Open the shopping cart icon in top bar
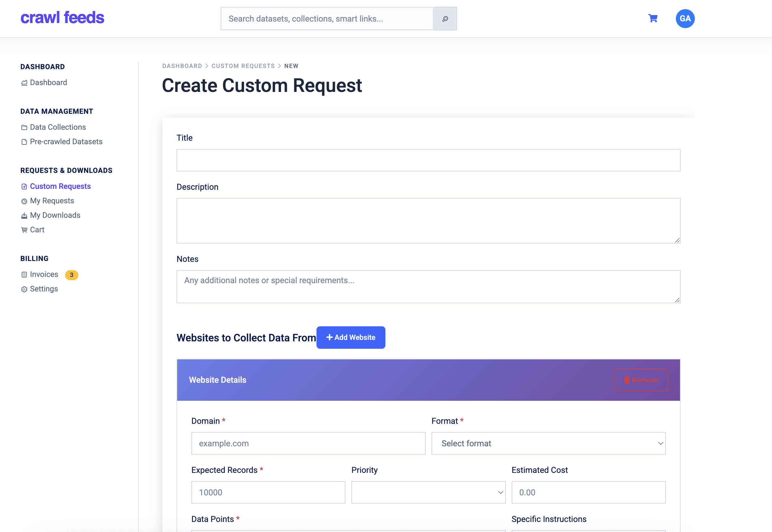 tap(653, 19)
